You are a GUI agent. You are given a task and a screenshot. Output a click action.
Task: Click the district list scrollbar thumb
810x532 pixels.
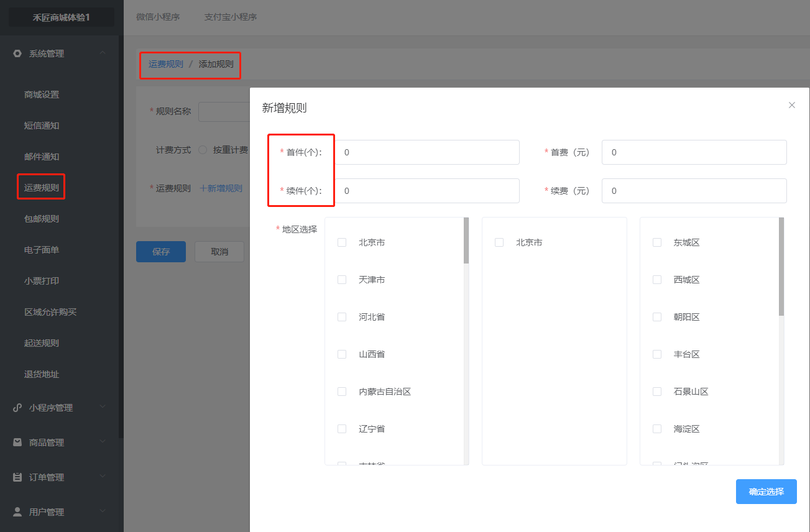(781, 266)
